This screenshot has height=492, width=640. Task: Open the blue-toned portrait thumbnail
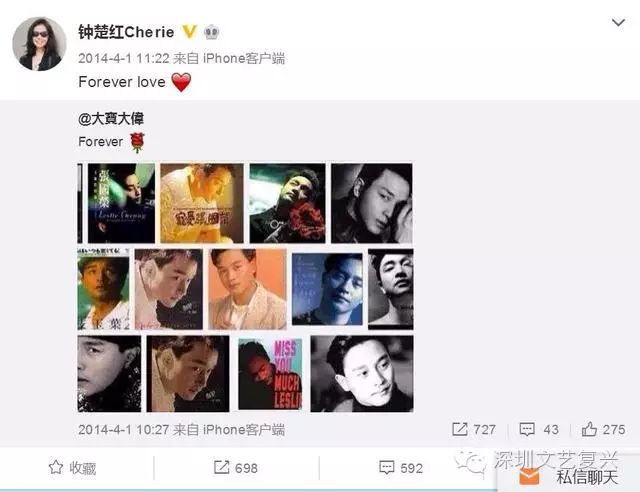click(327, 289)
